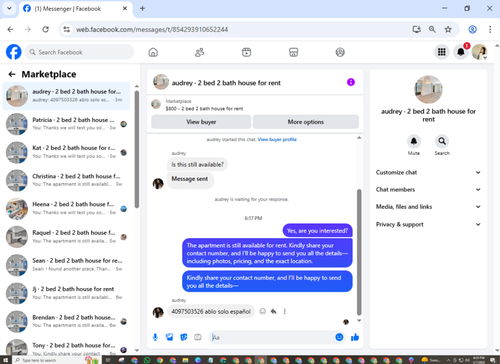The image size is (500, 364).
Task: Open audrey chat in conversation list
Action: point(66,96)
